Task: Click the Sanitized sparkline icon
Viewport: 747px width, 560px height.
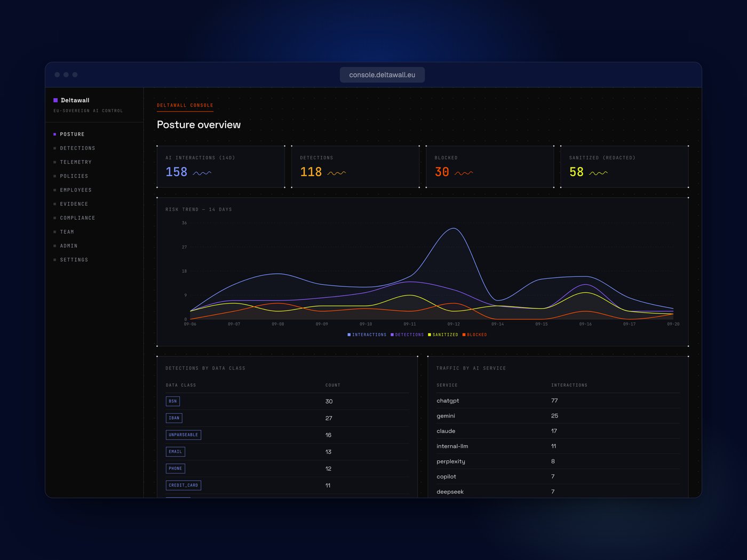Action: tap(598, 173)
